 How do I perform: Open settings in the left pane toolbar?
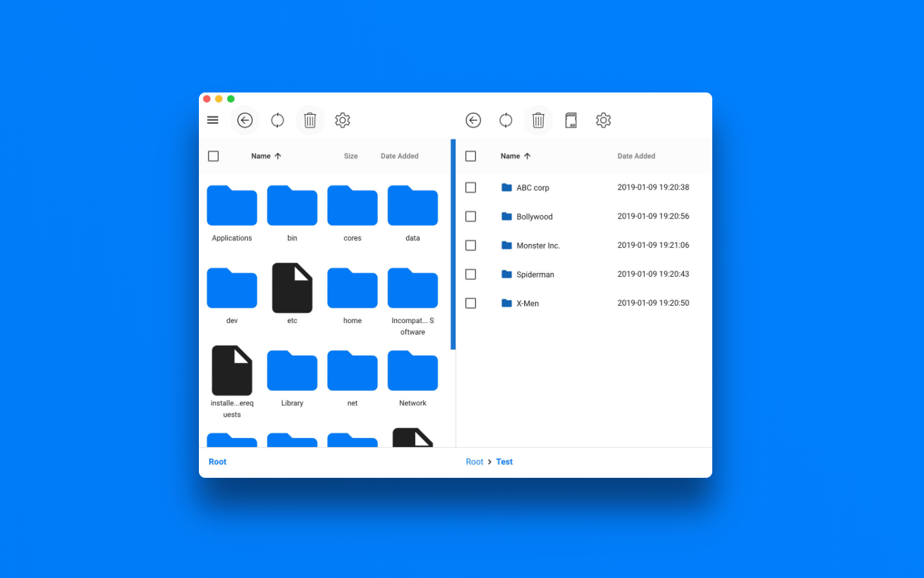tap(342, 120)
